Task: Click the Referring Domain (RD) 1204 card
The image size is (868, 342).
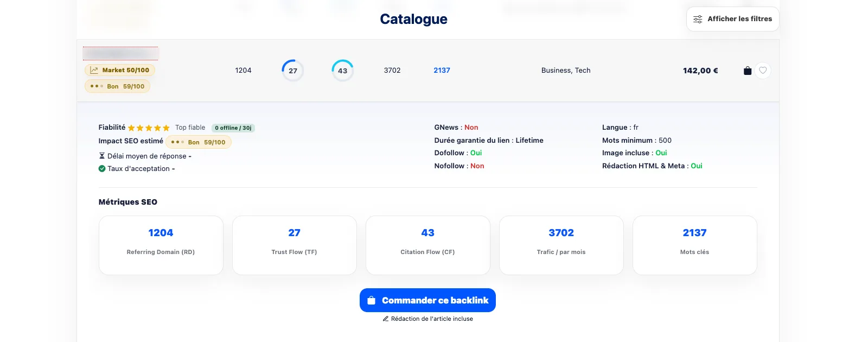Action: [161, 245]
